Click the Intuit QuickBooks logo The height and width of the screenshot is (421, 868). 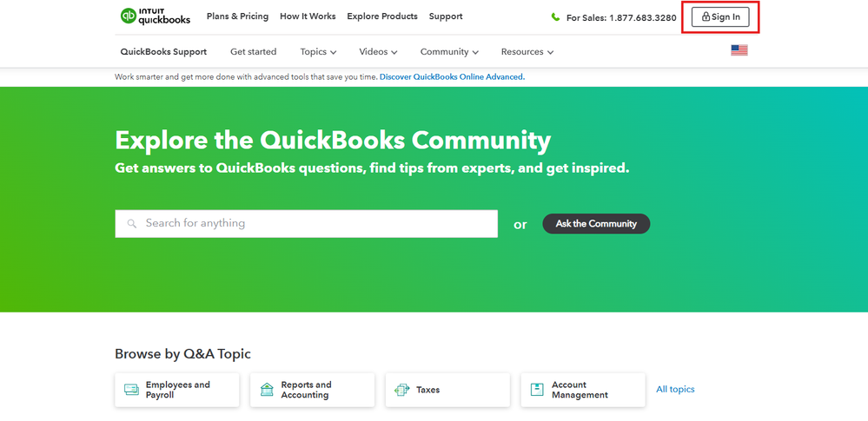155,16
